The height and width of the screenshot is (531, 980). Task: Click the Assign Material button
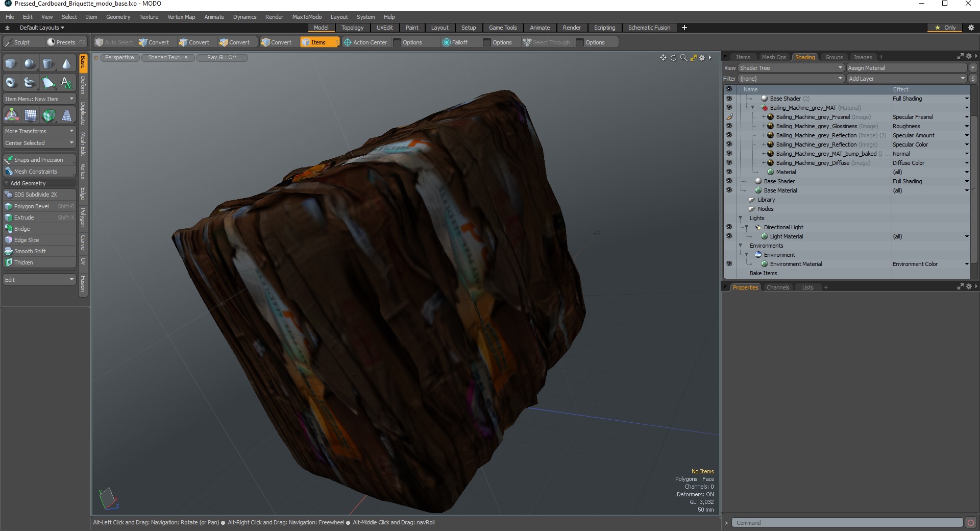coord(906,68)
